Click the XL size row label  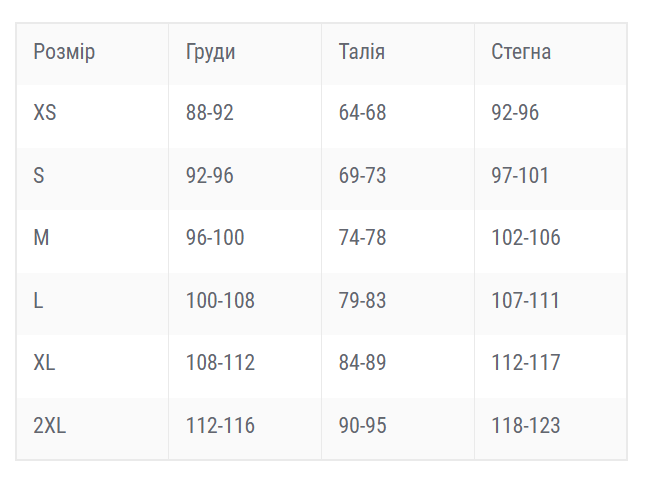[x=44, y=362]
